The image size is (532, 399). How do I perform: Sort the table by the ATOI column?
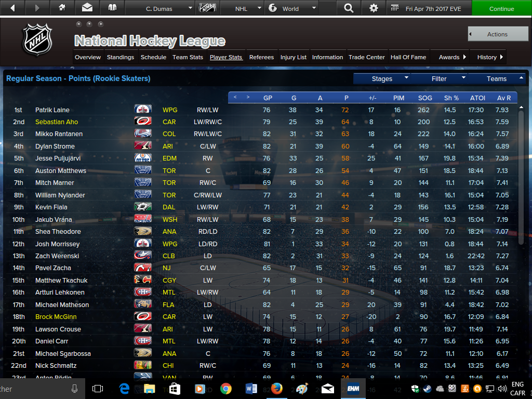(477, 98)
